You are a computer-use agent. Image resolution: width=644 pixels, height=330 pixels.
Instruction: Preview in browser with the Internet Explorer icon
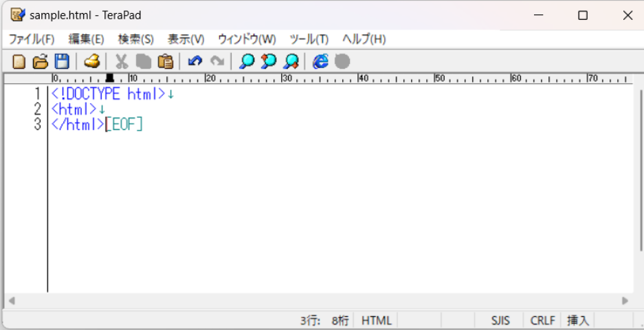tap(320, 62)
